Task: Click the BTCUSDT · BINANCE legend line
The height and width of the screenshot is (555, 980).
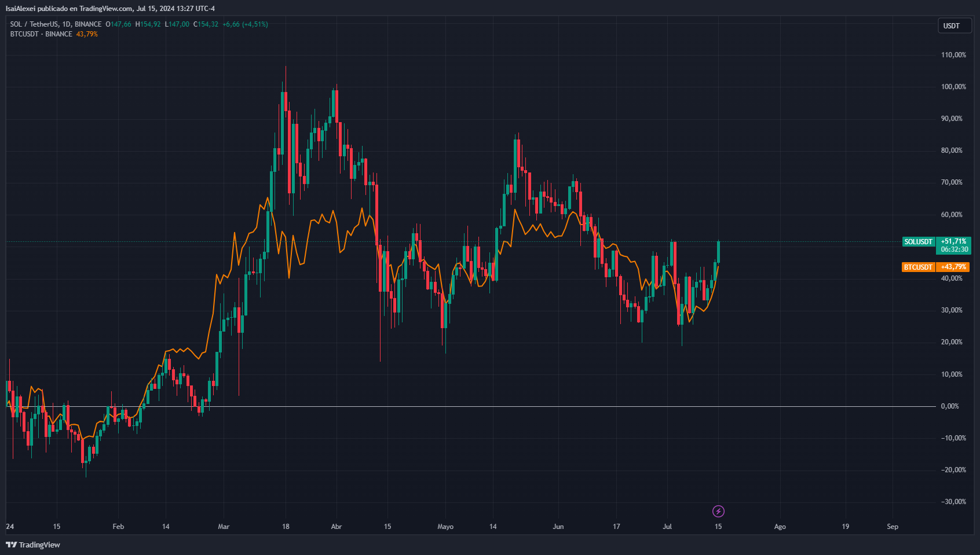Action: (x=41, y=34)
